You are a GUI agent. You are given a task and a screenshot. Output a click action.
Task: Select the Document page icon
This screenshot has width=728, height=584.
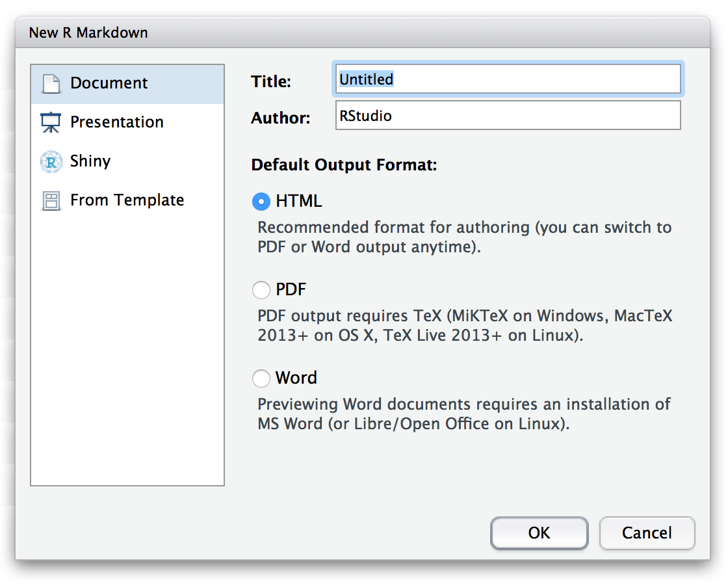[x=51, y=84]
